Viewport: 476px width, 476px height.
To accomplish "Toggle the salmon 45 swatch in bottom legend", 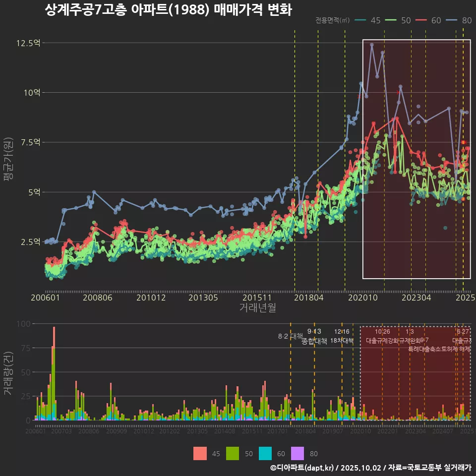I will pos(200,453).
